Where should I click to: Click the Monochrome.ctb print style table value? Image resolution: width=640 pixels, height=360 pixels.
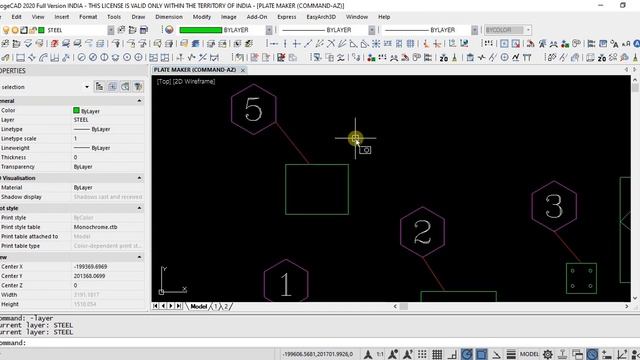(96, 227)
